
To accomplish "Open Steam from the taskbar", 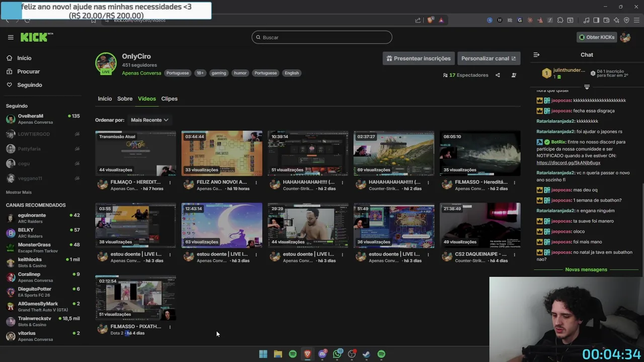I will point(367,354).
